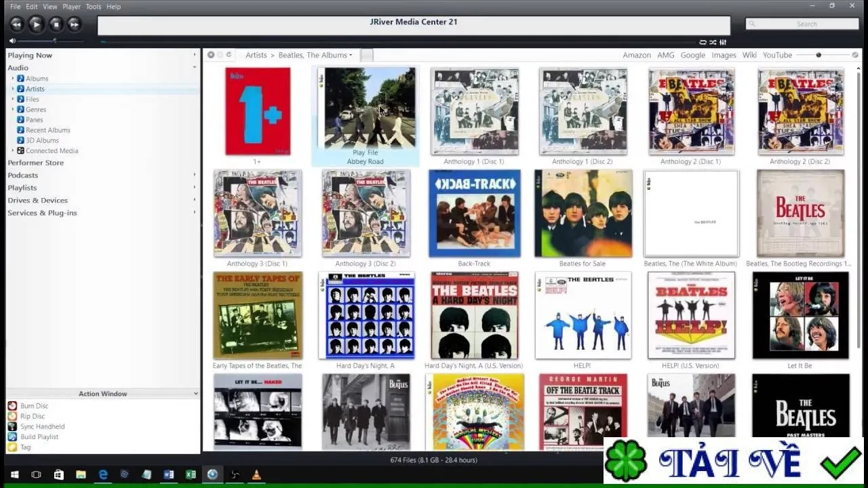Follow the YouTube link
Image resolution: width=868 pixels, height=488 pixels.
point(777,55)
